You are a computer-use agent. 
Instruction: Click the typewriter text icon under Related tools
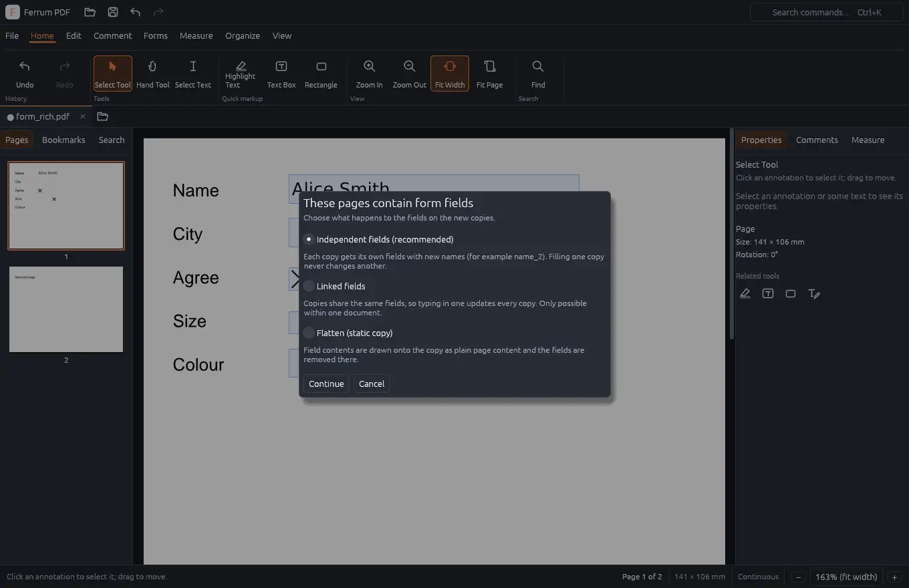813,293
